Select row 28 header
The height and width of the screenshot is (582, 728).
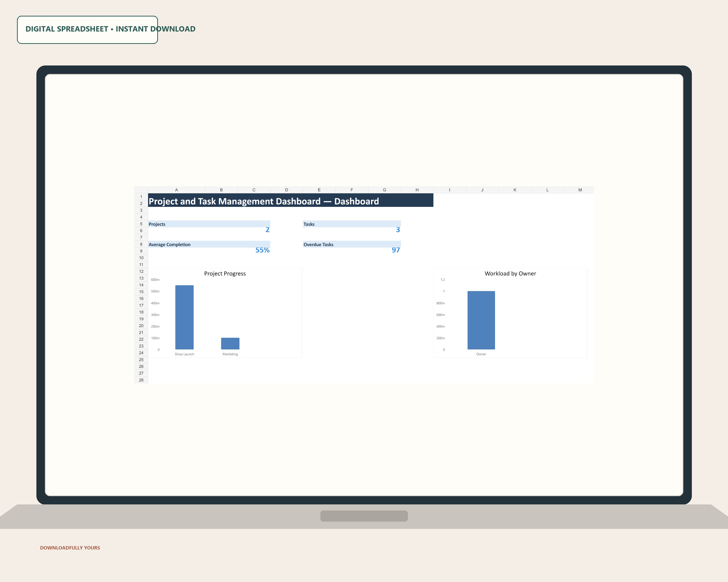click(x=141, y=380)
